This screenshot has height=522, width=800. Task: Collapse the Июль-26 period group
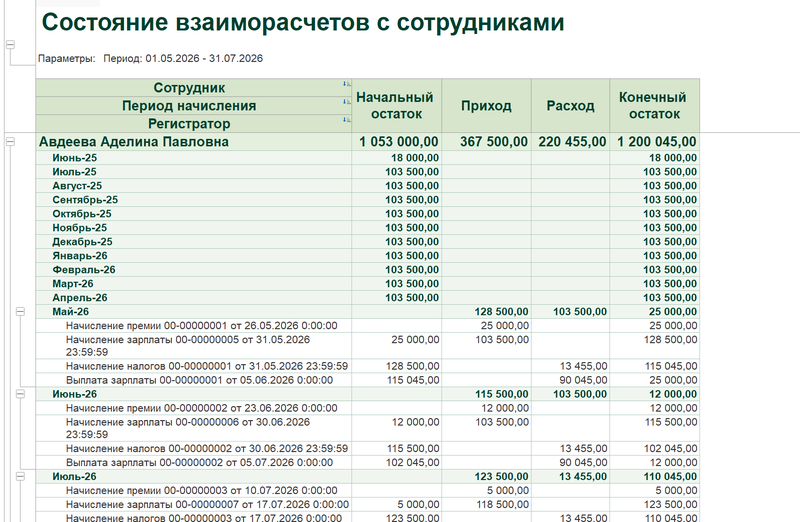click(20, 477)
